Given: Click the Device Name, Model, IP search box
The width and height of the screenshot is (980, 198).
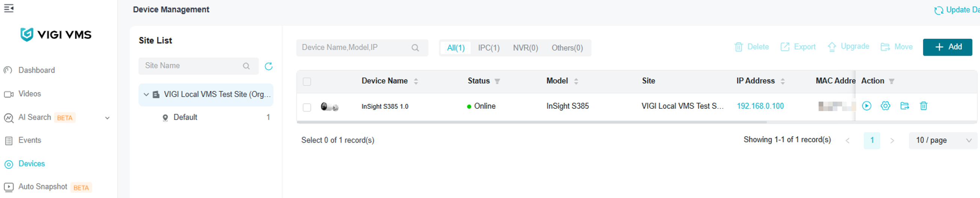Looking at the screenshot, I should pyautogui.click(x=362, y=48).
